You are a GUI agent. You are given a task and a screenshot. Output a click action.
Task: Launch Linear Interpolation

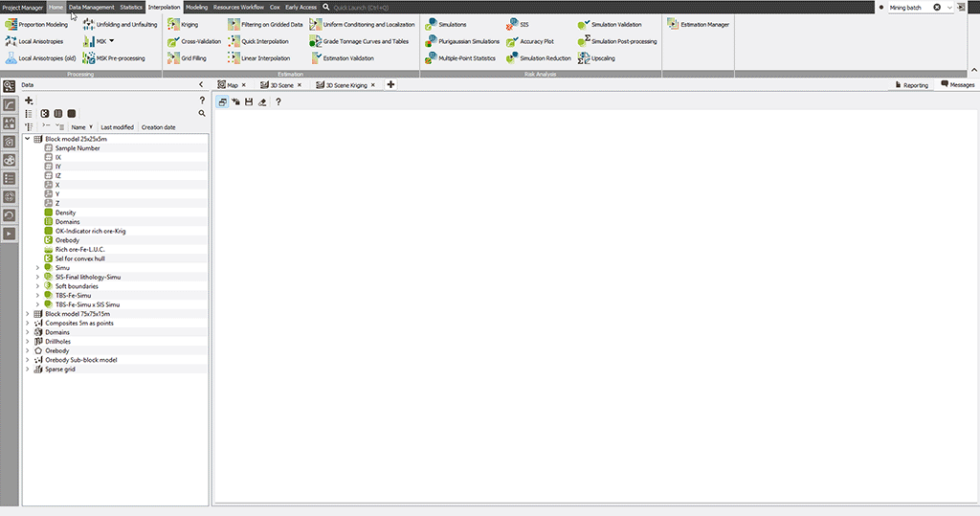(x=258, y=58)
